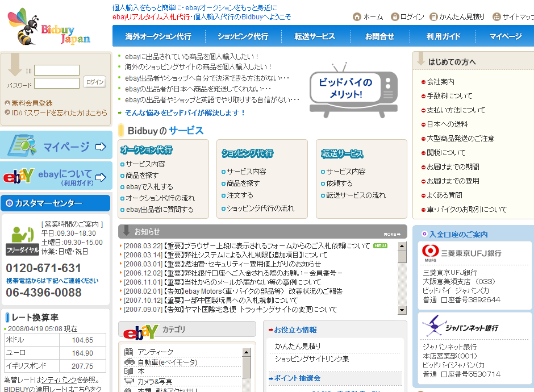Open the 利用ガイド menu tab
Screen dimensions: 534x392
click(x=443, y=36)
